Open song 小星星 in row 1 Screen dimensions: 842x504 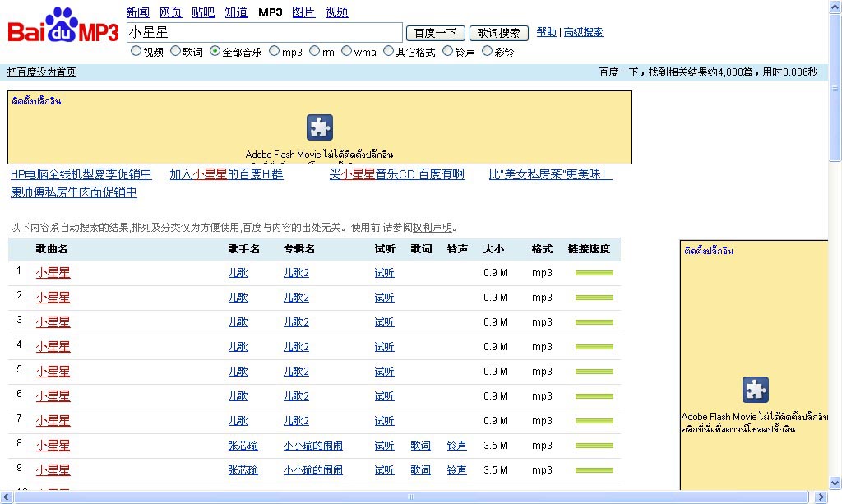tap(53, 273)
